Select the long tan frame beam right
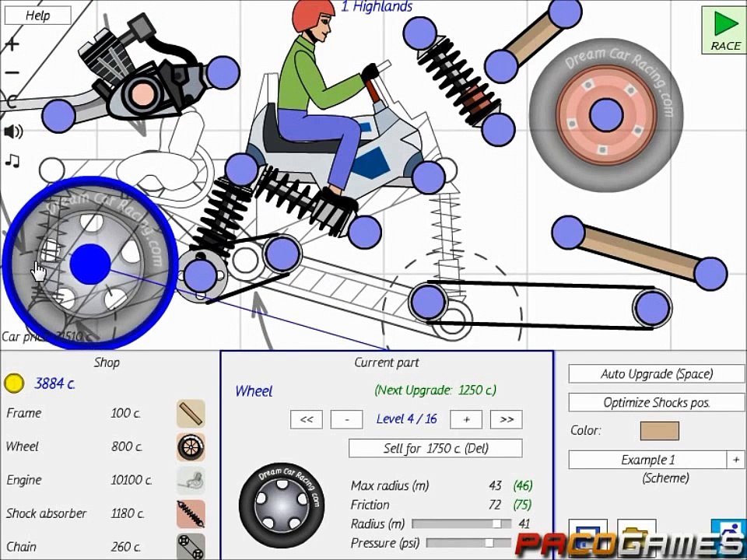The height and width of the screenshot is (560, 747). point(640,253)
